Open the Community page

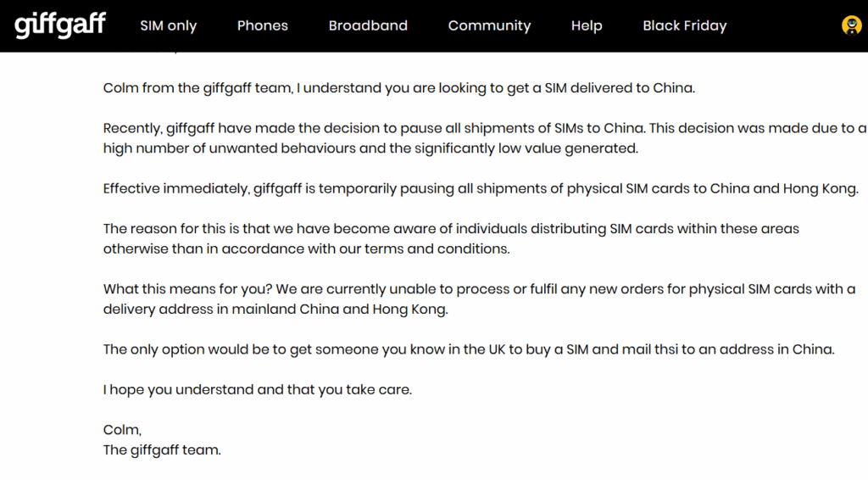point(489,25)
